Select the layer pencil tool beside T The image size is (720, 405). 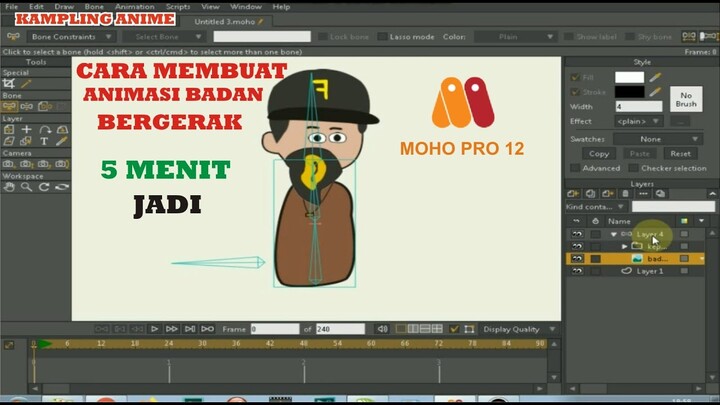pos(62,141)
